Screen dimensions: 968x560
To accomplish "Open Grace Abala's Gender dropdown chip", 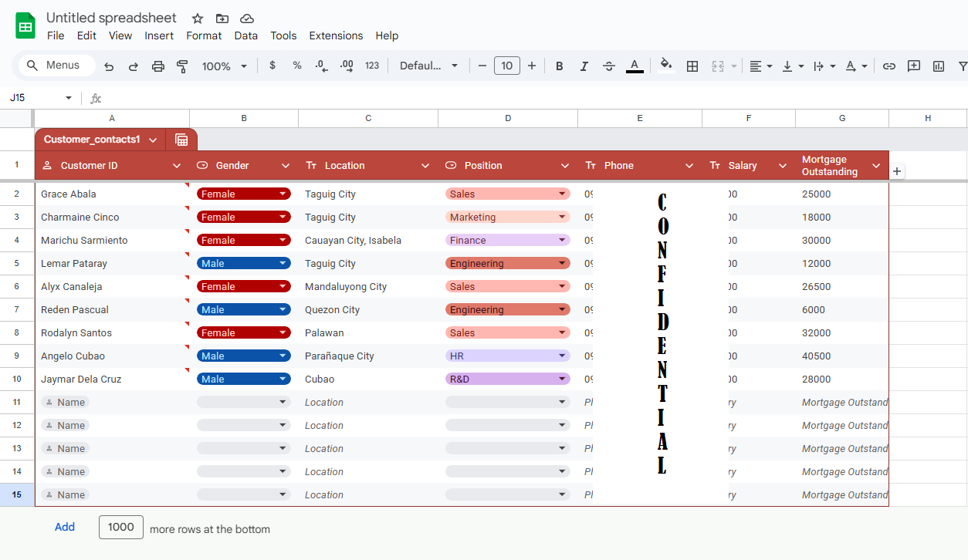I will pyautogui.click(x=244, y=194).
